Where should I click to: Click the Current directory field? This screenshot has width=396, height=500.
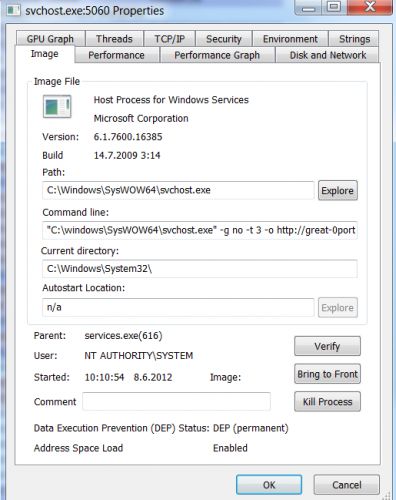pos(200,269)
